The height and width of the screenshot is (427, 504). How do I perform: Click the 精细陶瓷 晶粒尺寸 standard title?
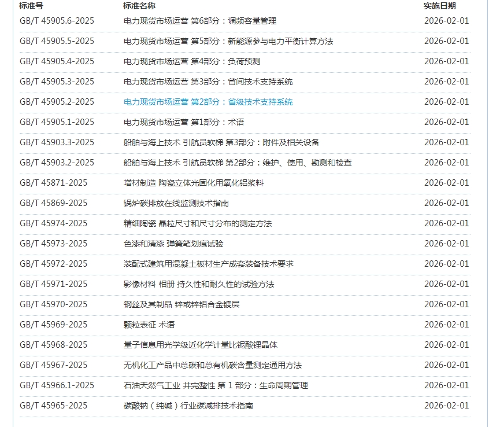click(x=198, y=223)
